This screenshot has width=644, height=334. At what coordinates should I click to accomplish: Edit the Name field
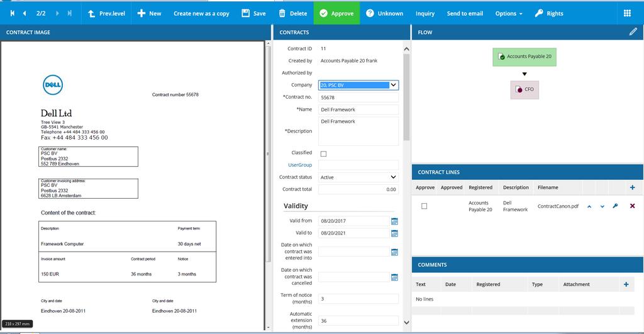tap(358, 109)
